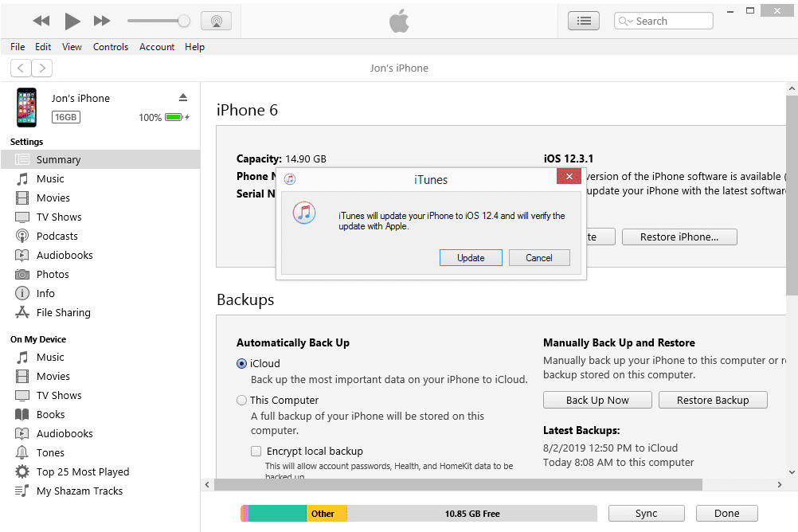Image resolution: width=798 pixels, height=532 pixels.
Task: Open the Top 25 Most Played gear icon
Action: click(x=22, y=472)
